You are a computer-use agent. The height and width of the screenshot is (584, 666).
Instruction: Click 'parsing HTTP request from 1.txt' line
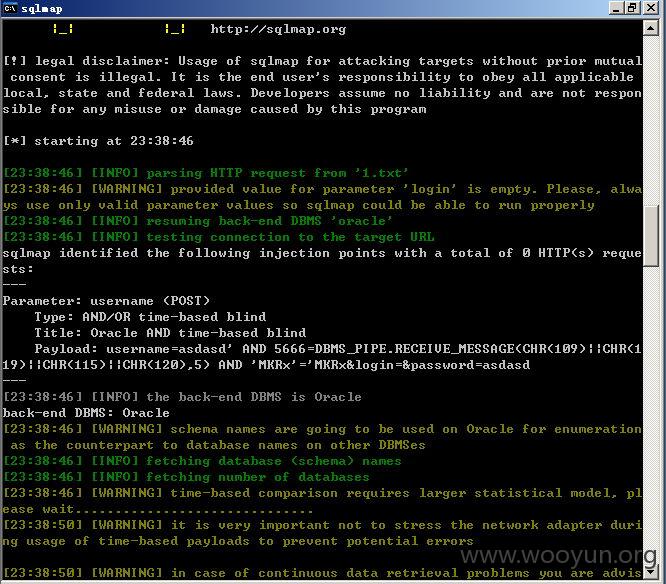point(206,173)
